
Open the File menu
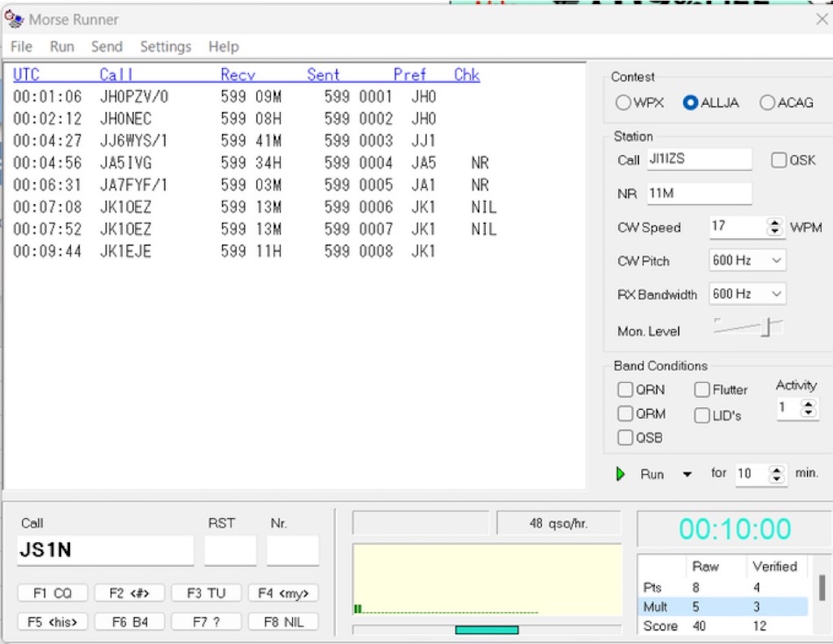coord(21,46)
